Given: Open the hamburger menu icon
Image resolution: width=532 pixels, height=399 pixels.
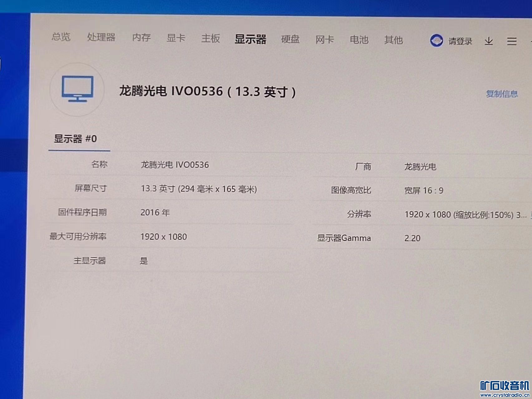Looking at the screenshot, I should pyautogui.click(x=512, y=41).
